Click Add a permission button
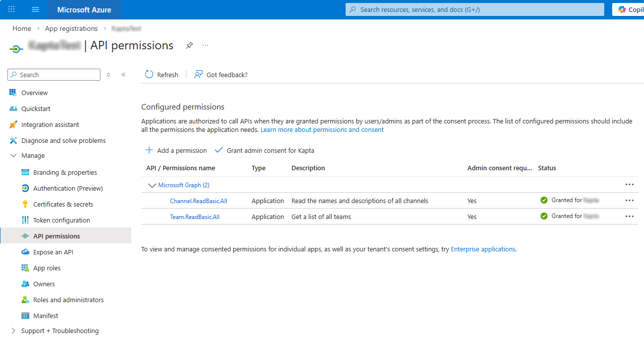The height and width of the screenshot is (338, 644). pos(176,150)
